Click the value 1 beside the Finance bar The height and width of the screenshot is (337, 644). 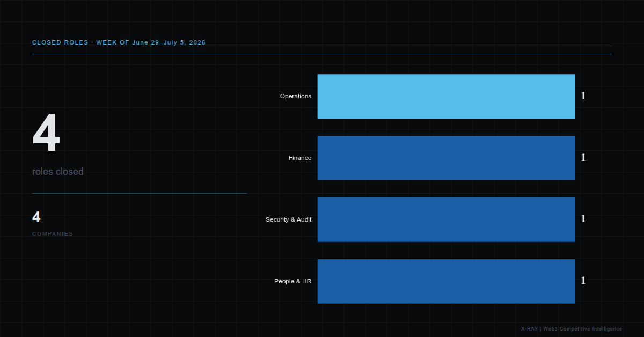click(x=583, y=158)
